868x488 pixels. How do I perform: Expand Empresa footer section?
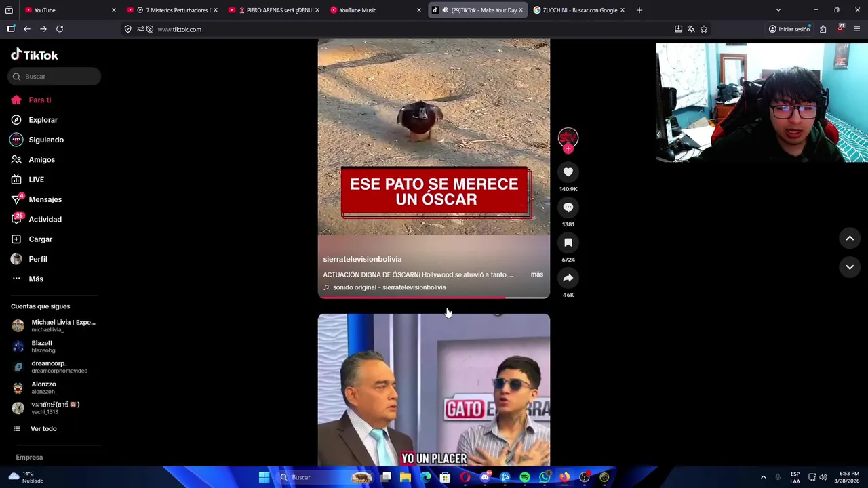(29, 457)
